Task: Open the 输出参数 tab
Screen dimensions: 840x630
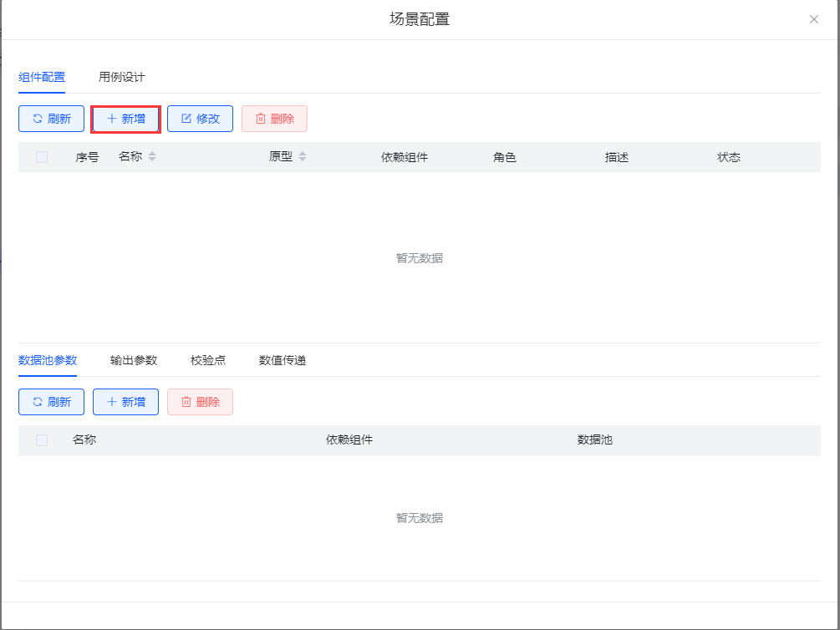Action: [134, 360]
